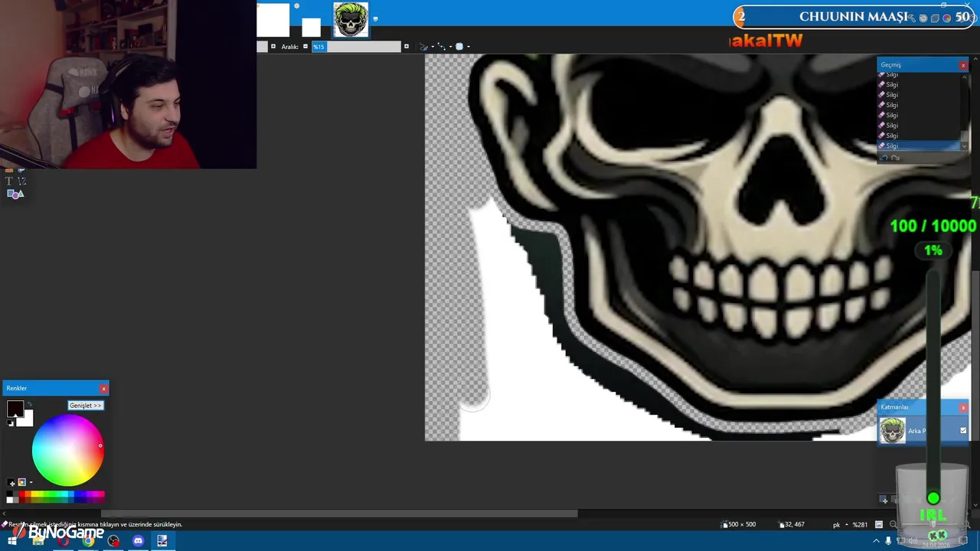
Task: Close the Geçmiş panel
Action: click(x=963, y=65)
